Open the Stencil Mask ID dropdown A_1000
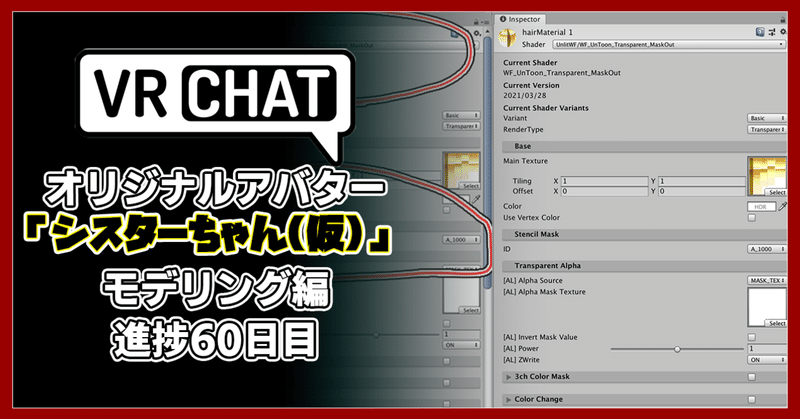Image resolution: width=800 pixels, height=419 pixels. 766,249
